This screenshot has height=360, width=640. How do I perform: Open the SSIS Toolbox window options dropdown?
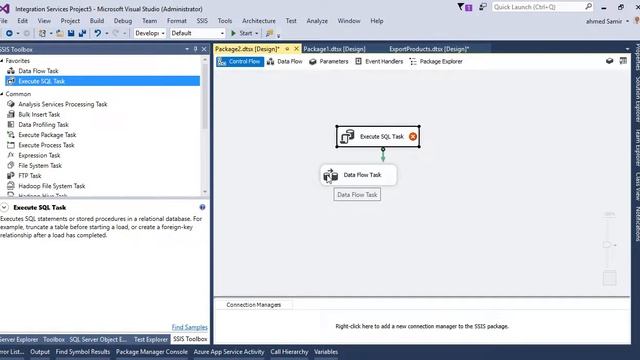point(187,49)
